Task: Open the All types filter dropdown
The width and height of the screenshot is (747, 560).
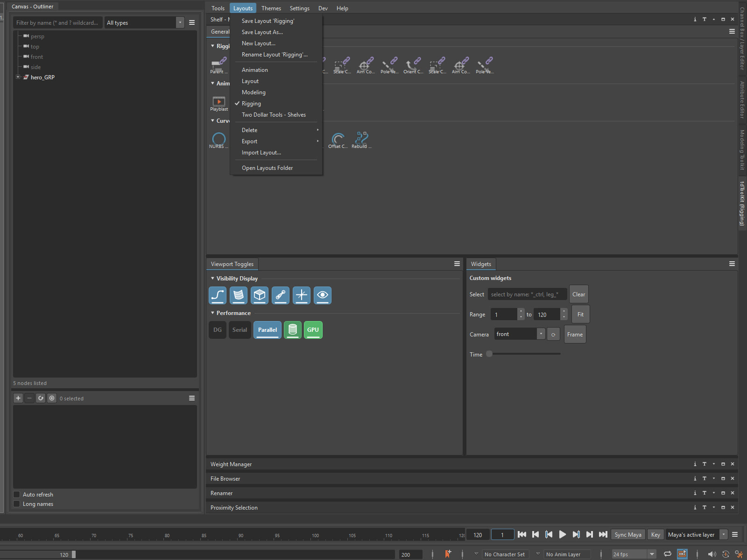Action: [144, 22]
